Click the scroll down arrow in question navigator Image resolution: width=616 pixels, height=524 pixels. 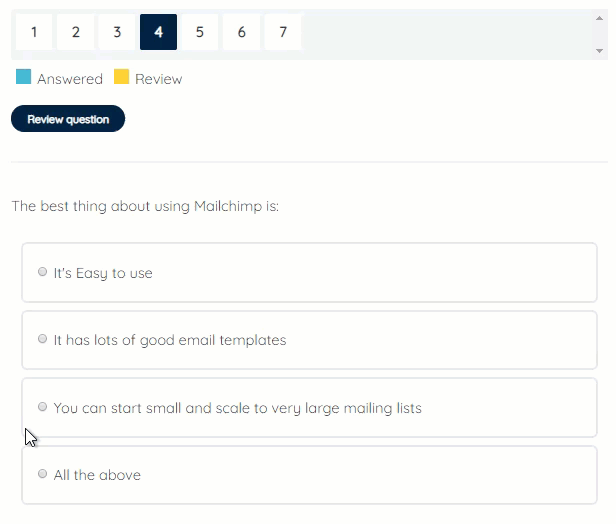[600, 51]
